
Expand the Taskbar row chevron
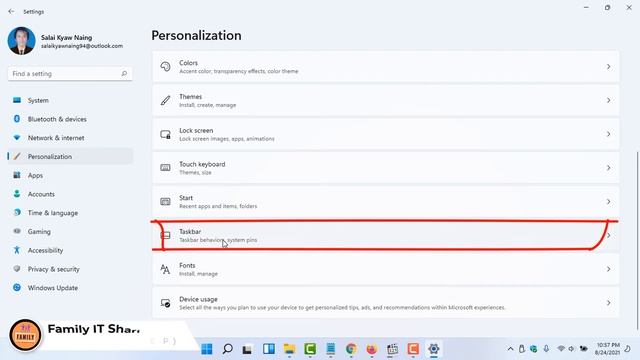click(x=609, y=236)
